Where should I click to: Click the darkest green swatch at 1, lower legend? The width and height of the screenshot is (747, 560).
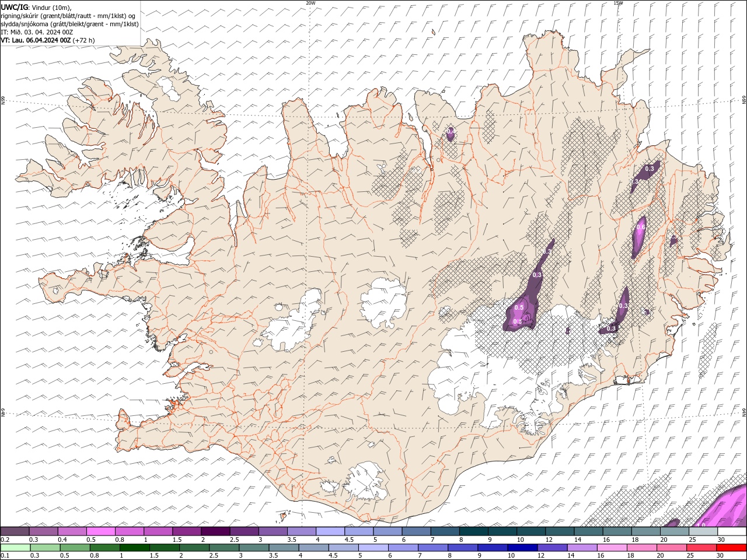click(x=135, y=548)
